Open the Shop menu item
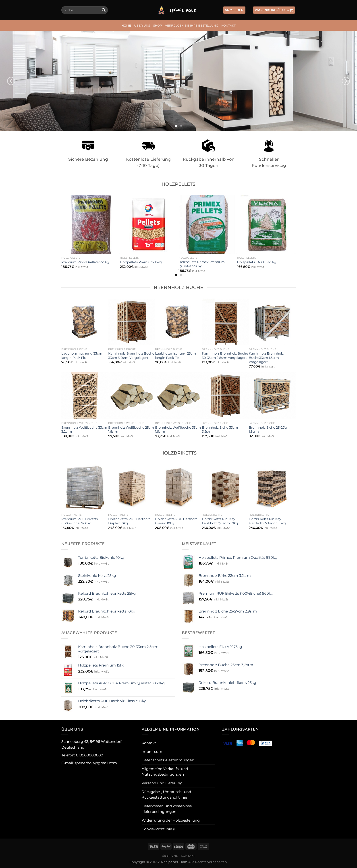Viewport: 357px width, 868px height. click(157, 26)
